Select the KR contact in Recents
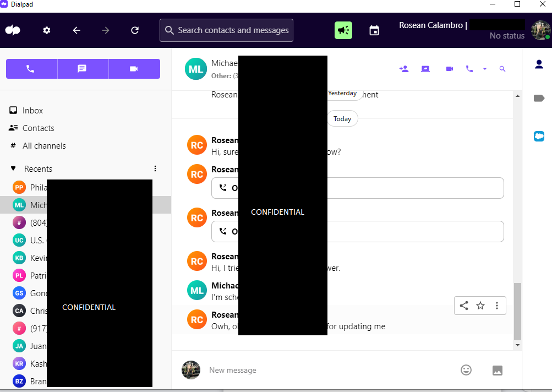 pyautogui.click(x=85, y=363)
